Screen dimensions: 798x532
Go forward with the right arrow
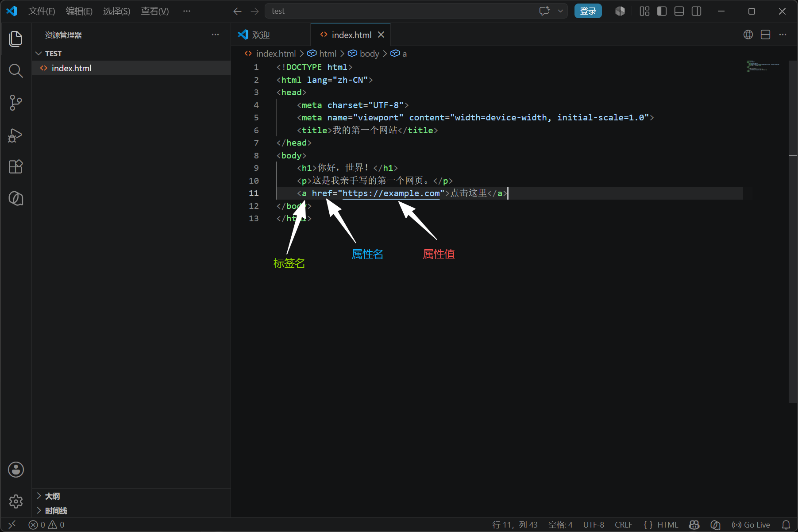254,11
